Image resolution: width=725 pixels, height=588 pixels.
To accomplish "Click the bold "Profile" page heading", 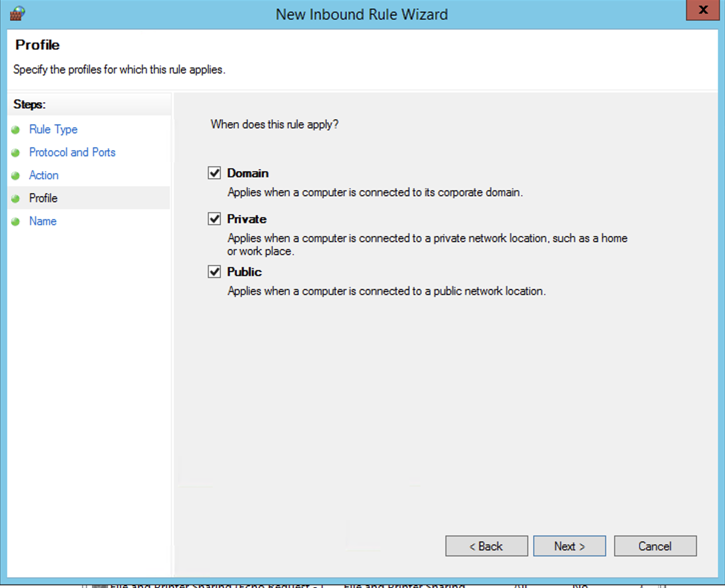I will (x=37, y=45).
